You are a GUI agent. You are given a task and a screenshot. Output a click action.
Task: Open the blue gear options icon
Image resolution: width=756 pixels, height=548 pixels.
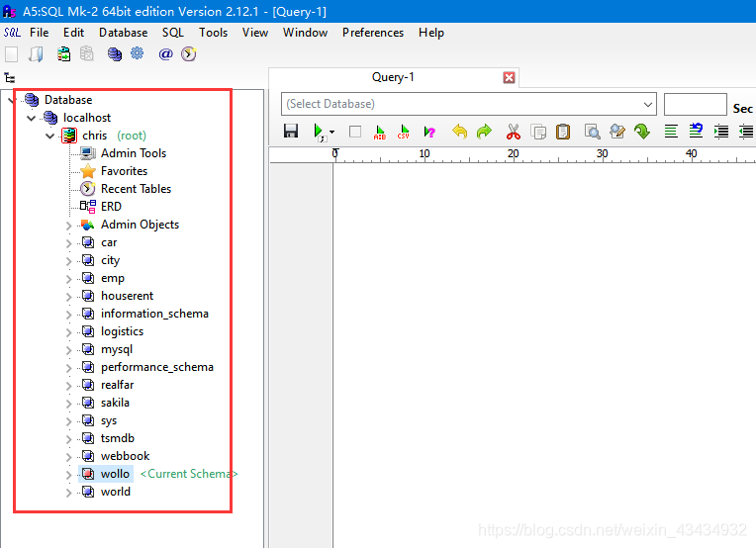coord(138,53)
